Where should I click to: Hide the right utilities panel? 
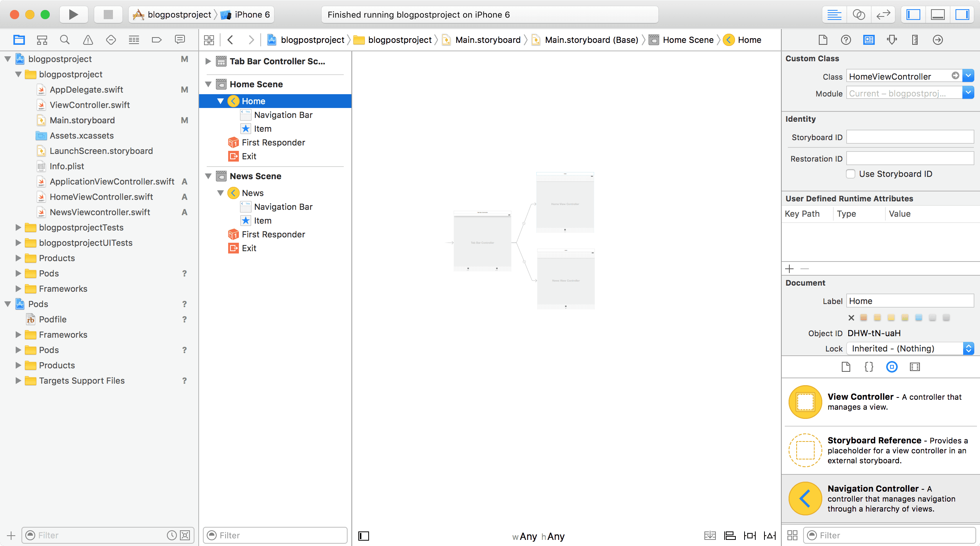(x=962, y=15)
